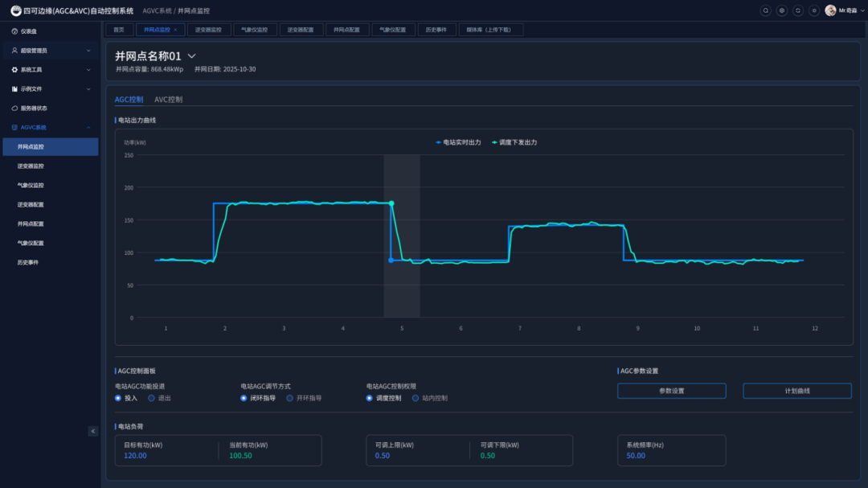Select the 开环指导 radio option

pyautogui.click(x=290, y=398)
